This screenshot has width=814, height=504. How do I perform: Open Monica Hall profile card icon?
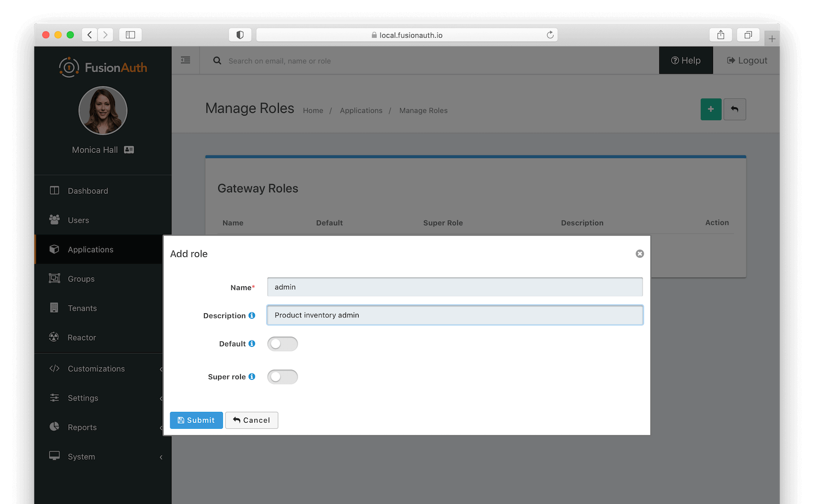[129, 150]
